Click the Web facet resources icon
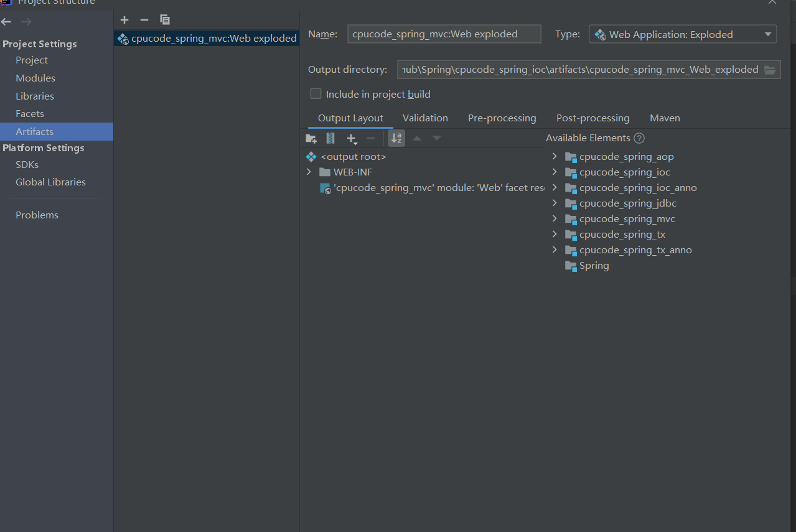Screen dimensions: 796x532 (325, 188)
